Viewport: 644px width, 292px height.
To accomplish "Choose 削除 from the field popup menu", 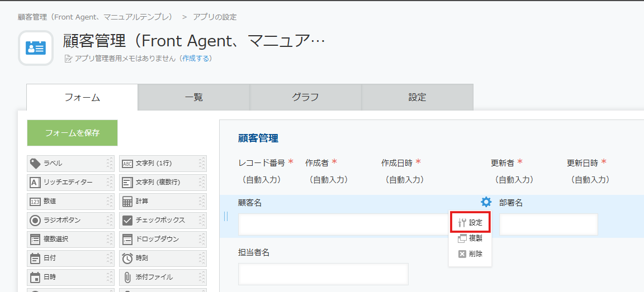I will 470,253.
